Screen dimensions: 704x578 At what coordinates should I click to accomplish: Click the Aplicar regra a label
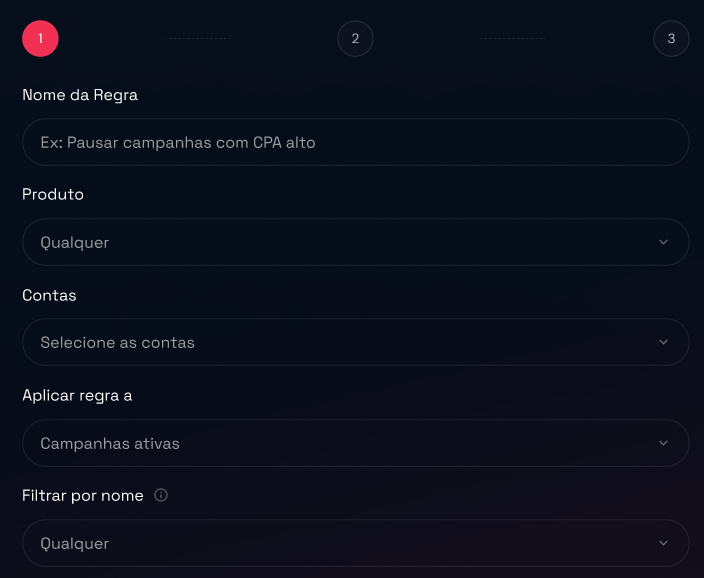(x=77, y=395)
